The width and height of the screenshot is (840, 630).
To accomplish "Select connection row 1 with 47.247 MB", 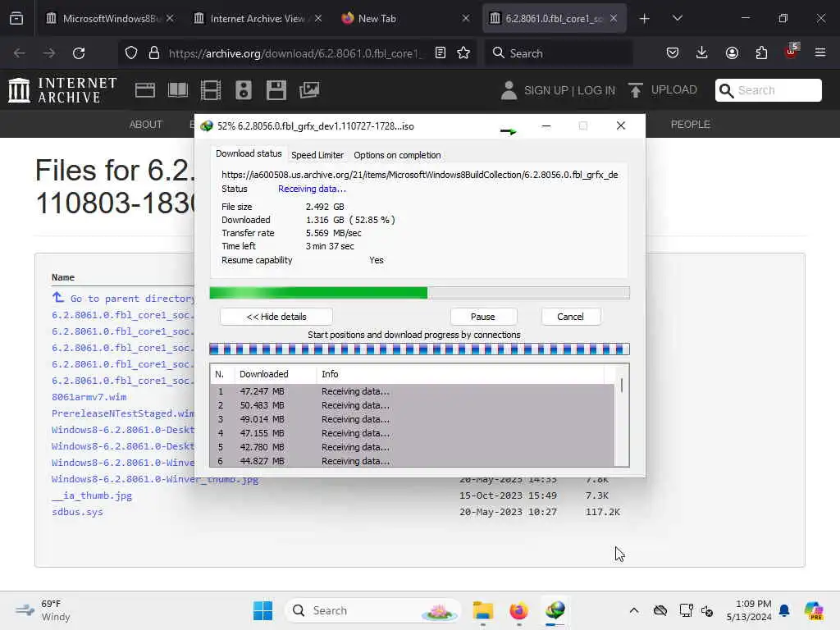I will (412, 391).
